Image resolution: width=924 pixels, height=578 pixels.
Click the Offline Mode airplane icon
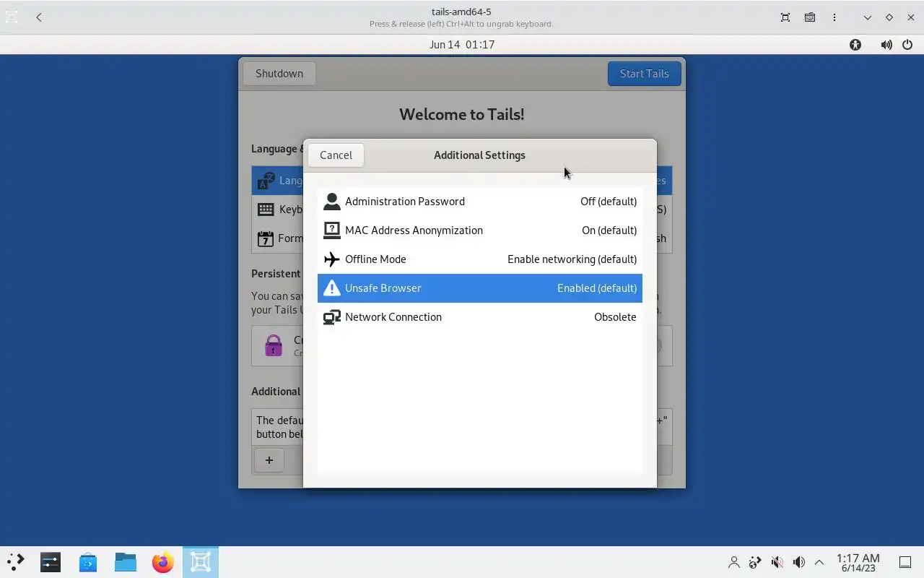click(331, 259)
